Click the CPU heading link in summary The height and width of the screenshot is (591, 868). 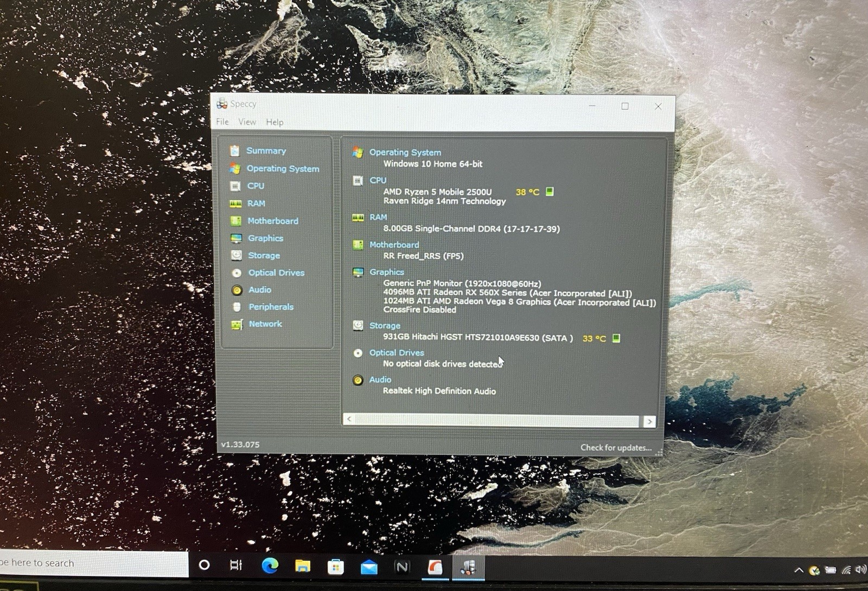(378, 180)
